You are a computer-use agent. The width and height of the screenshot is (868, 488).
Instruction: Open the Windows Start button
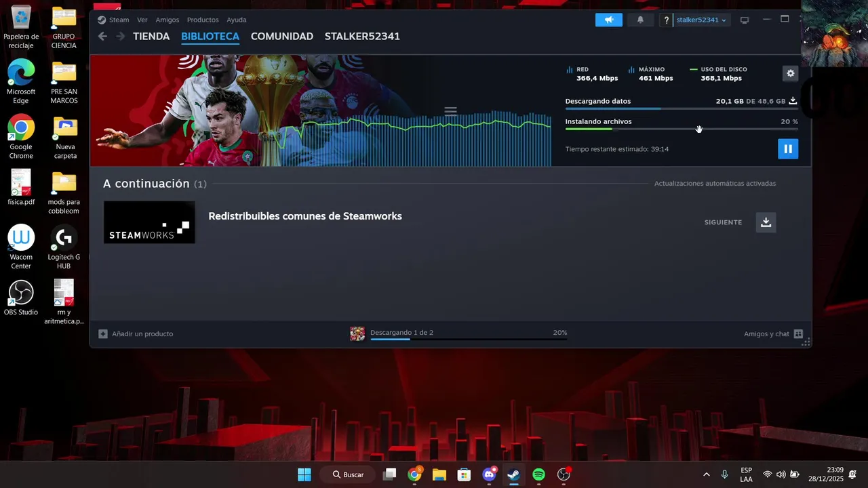[304, 474]
